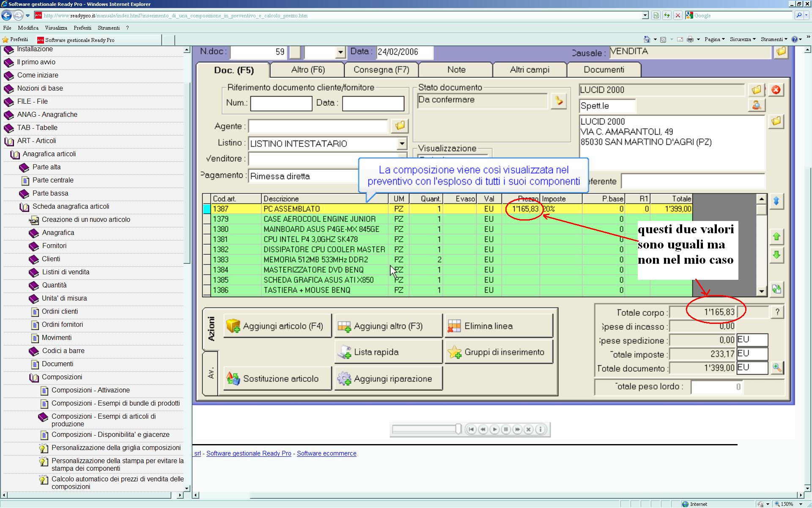This screenshot has width=812, height=508.
Task: Click the Stato documento edit icon
Action: (x=558, y=101)
